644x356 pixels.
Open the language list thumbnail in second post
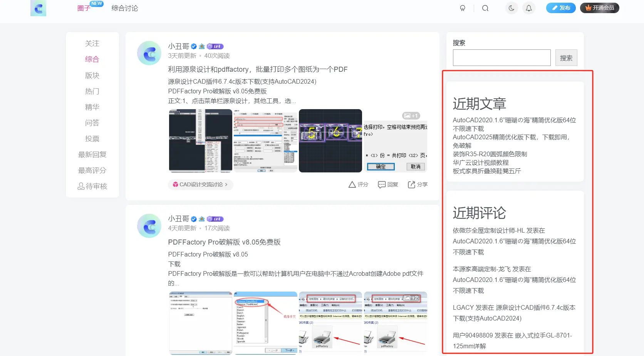coord(265,323)
